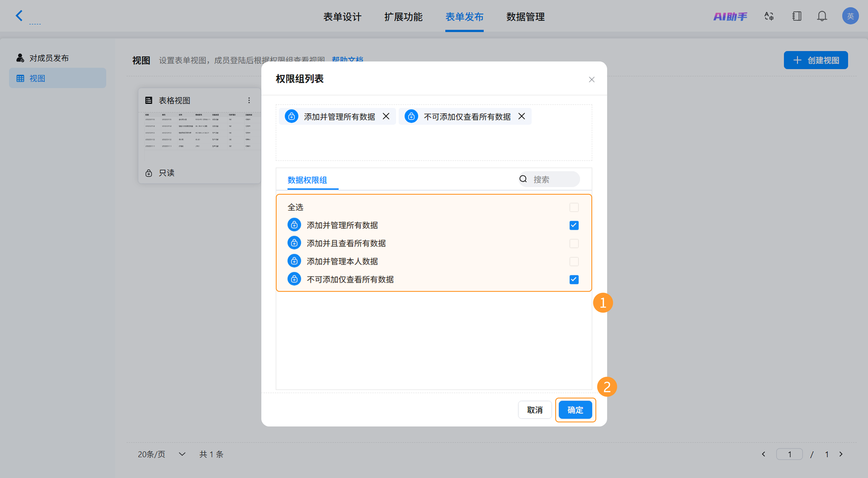
Task: Open the 表格视图 three-dot menu
Action: pyautogui.click(x=249, y=100)
